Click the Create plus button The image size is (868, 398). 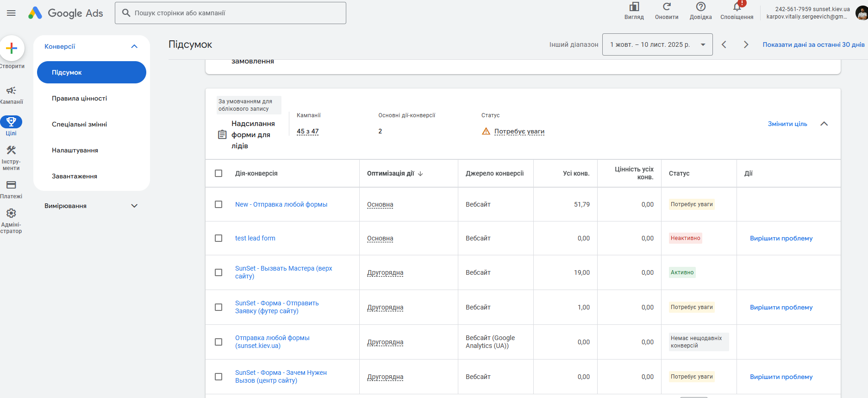(12, 48)
